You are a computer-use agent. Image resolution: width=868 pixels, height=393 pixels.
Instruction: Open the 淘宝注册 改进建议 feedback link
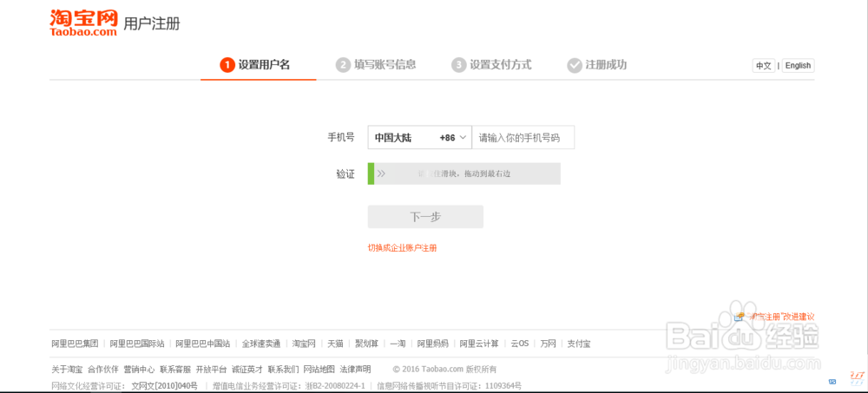(780, 317)
